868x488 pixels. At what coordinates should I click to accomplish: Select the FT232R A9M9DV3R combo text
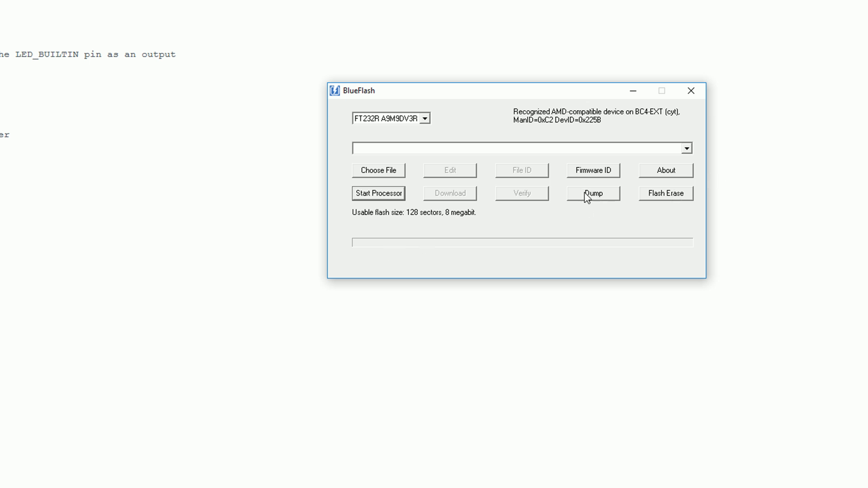[387, 118]
